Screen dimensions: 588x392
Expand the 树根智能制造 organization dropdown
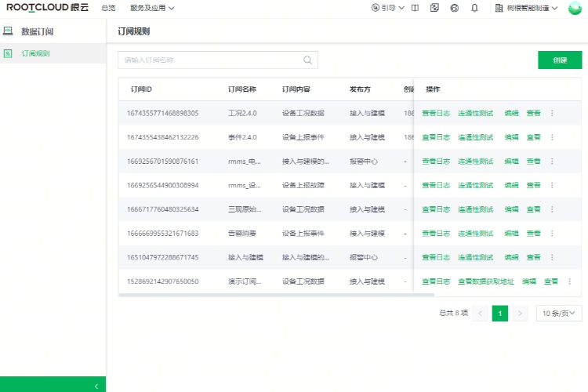pos(528,8)
